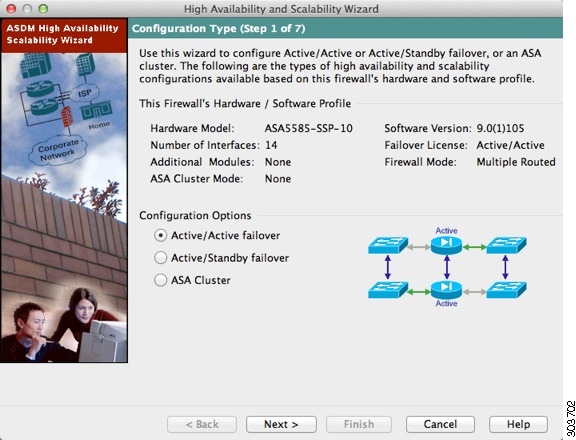The width and height of the screenshot is (576, 440).
Task: Click the disabled < Back button
Action: click(x=202, y=424)
